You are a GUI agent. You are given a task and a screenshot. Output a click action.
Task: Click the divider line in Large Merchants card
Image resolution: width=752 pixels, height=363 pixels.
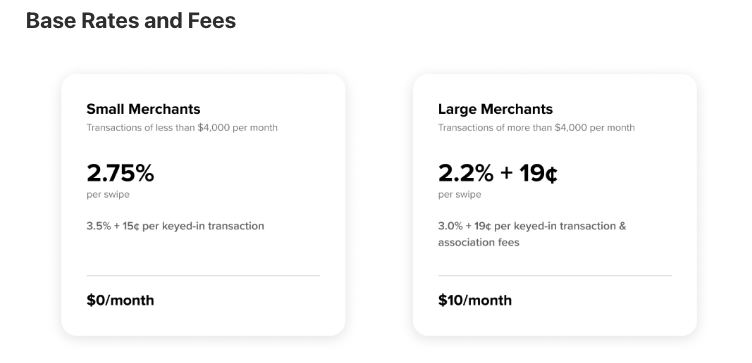coord(555,276)
